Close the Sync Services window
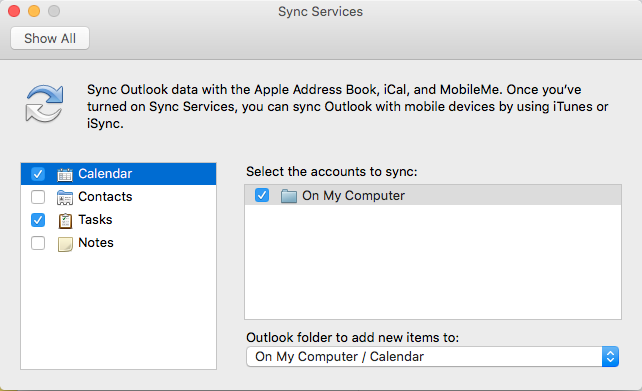The height and width of the screenshot is (391, 642). 14,11
